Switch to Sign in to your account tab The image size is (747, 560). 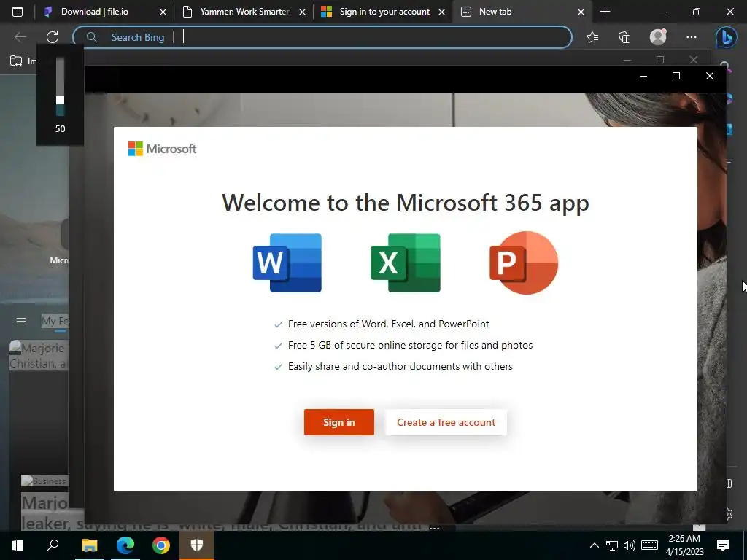coord(384,12)
